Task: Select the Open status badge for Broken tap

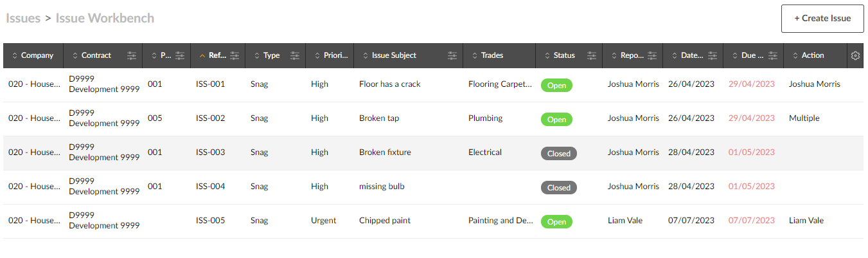Action: coord(556,119)
